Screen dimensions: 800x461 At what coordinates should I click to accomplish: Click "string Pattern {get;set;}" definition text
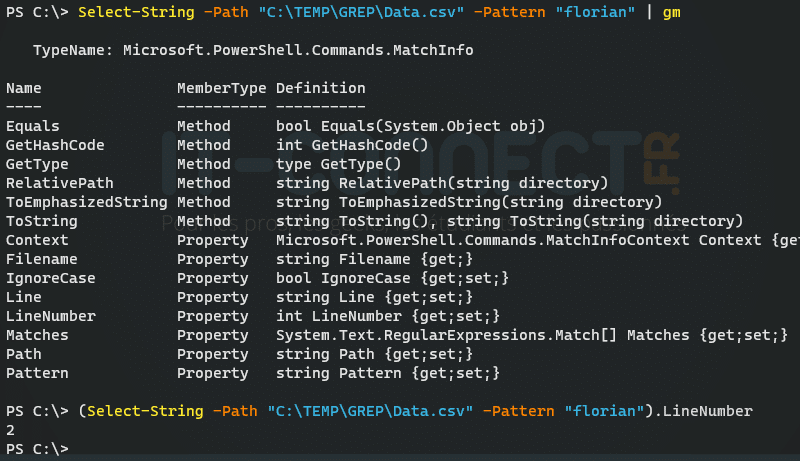pyautogui.click(x=388, y=373)
